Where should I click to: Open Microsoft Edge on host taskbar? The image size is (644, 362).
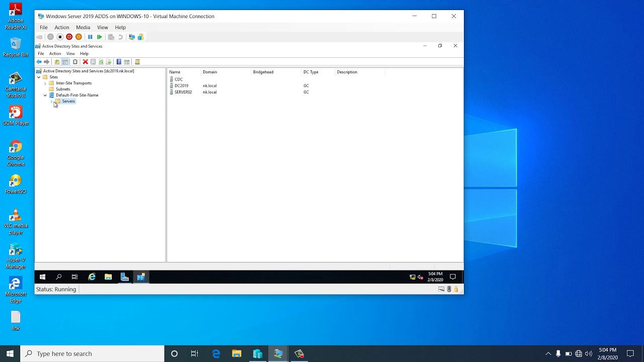click(x=216, y=354)
